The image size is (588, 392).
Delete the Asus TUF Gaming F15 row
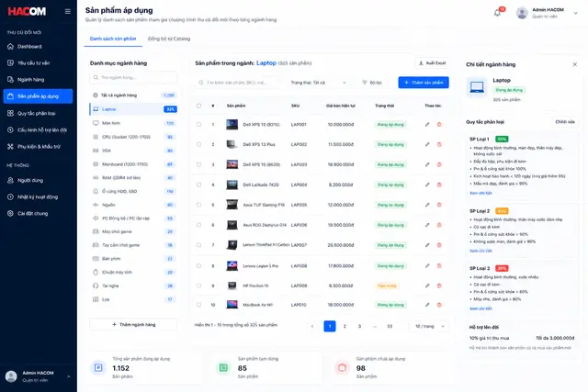coord(439,205)
